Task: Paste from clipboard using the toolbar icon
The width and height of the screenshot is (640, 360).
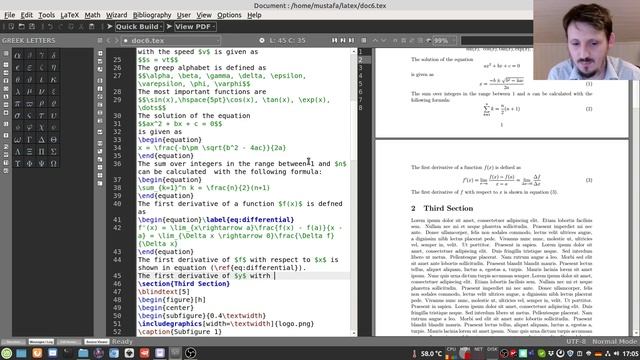Action: point(92,27)
